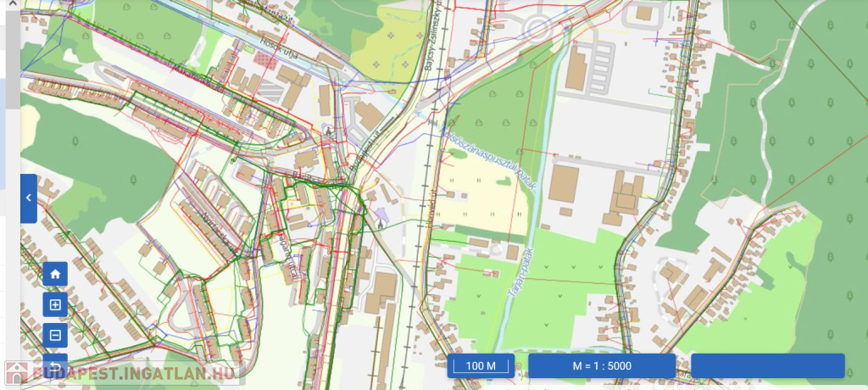Click the house icon in the watermark
Image resolution: width=868 pixels, height=390 pixels.
[17, 373]
